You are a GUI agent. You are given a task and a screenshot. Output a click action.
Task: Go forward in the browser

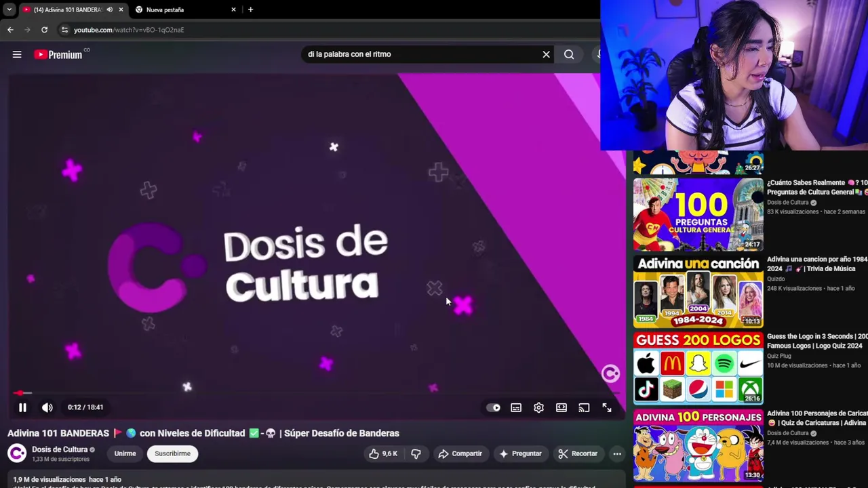(27, 30)
